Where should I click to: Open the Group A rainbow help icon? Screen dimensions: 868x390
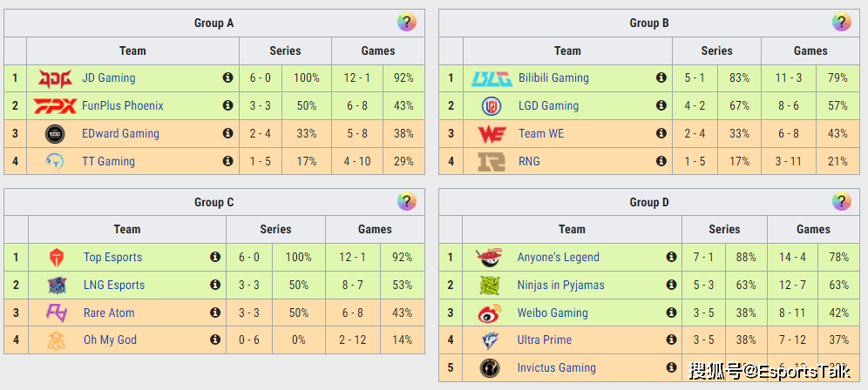(406, 23)
